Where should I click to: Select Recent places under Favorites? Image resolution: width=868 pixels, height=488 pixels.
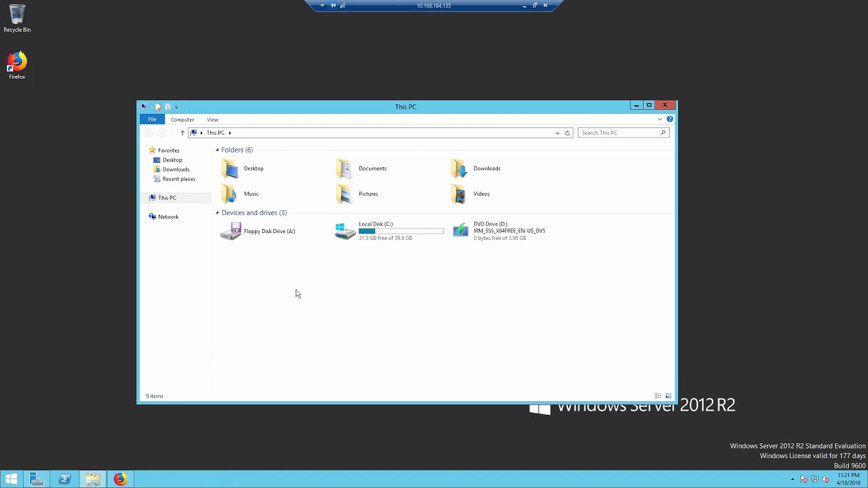point(174,179)
